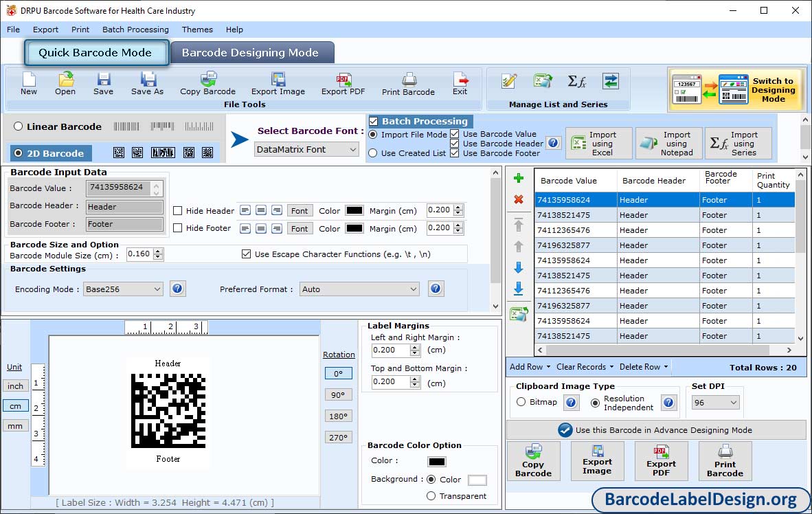Open help icon next to Bitmap option

pos(571,402)
